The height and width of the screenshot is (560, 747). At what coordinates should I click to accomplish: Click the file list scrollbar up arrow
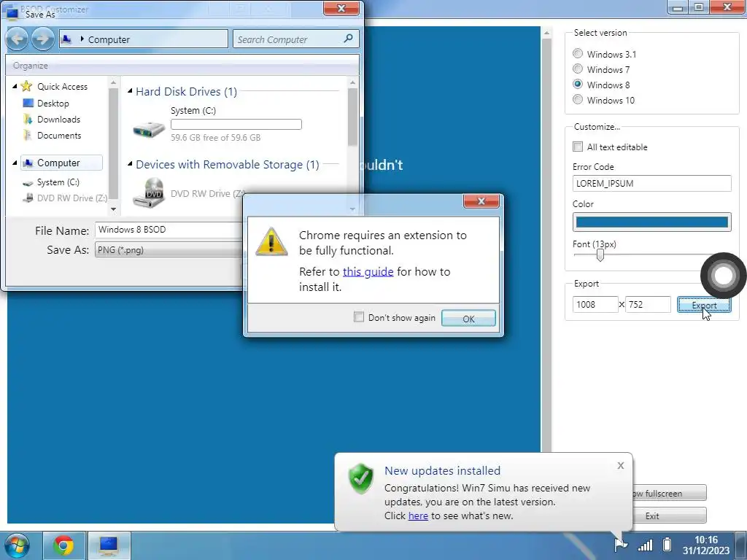tap(352, 83)
